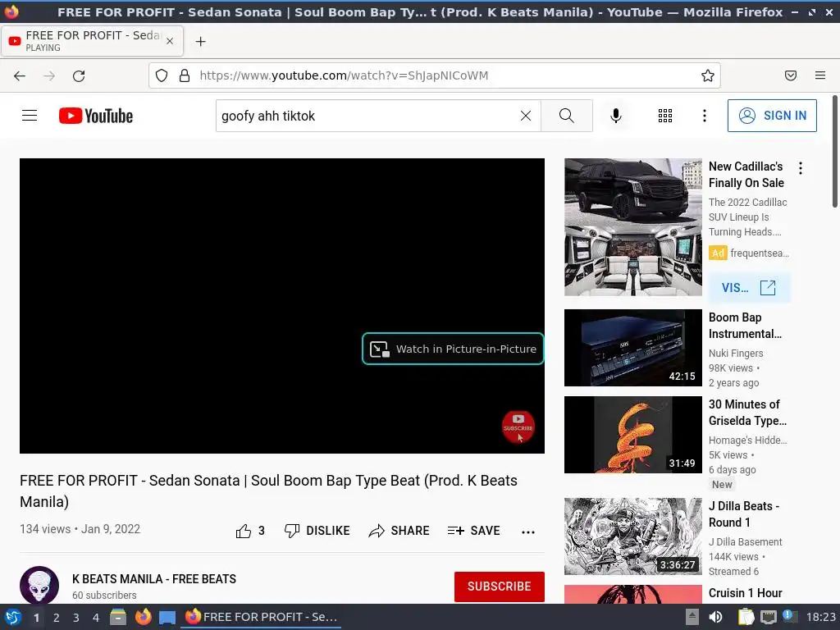Open YouTube settings three-dot menu

point(705,116)
